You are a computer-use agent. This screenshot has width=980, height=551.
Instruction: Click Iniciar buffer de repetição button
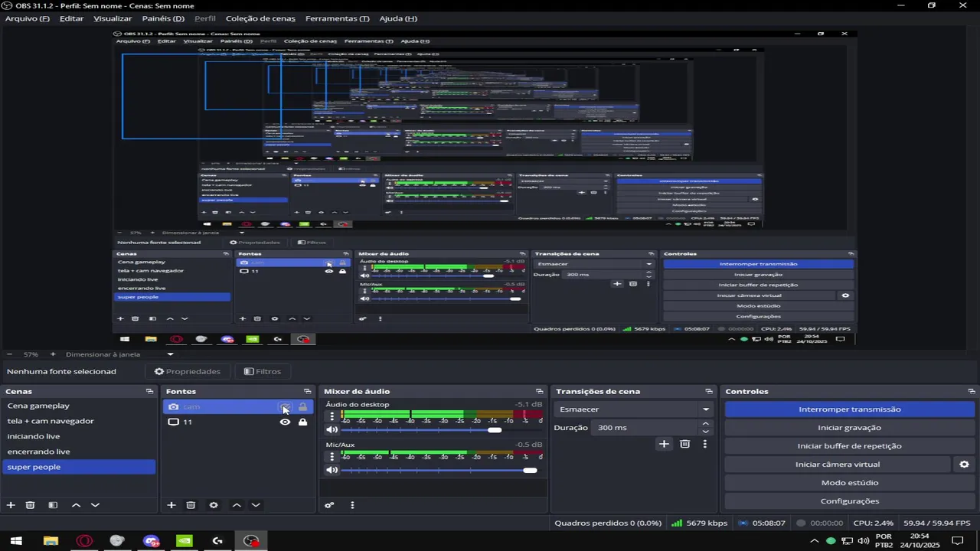click(849, 446)
